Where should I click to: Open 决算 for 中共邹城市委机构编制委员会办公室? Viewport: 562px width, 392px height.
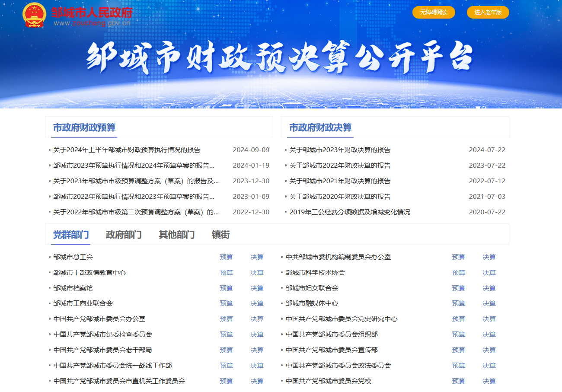[x=489, y=257]
